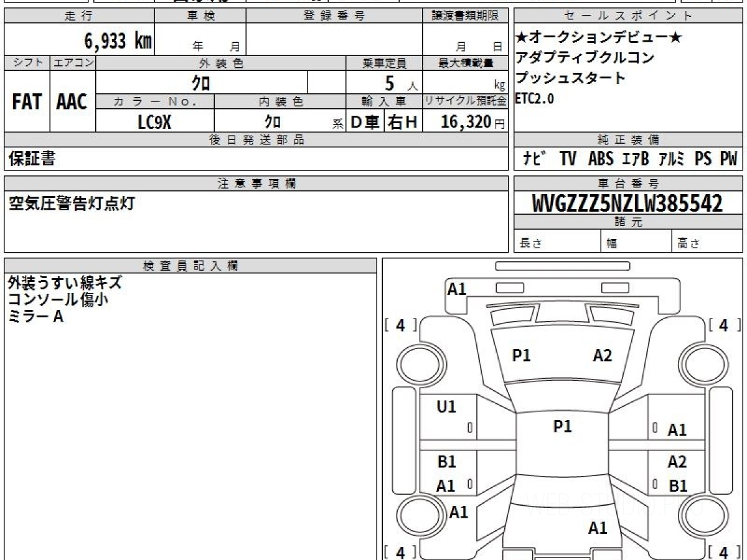Select the P1 mark beside A2 on the hood
This screenshot has width=747, height=560.
pos(521,355)
